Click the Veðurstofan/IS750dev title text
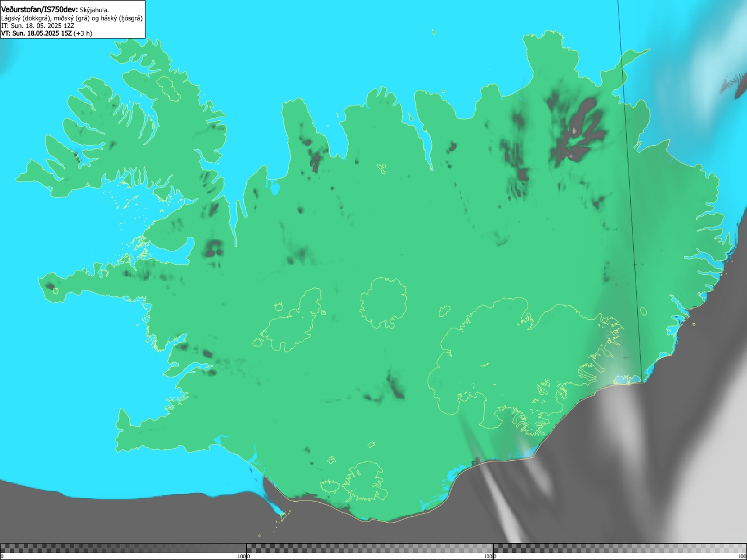747x560 pixels. pyautogui.click(x=39, y=9)
